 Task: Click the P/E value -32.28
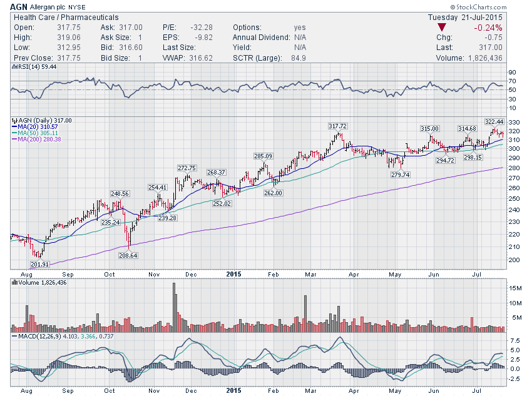click(x=202, y=28)
